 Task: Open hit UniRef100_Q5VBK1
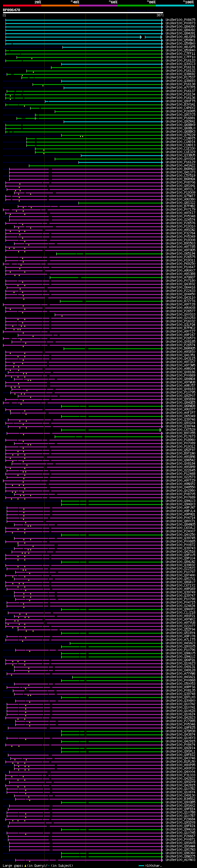click(x=180, y=40)
